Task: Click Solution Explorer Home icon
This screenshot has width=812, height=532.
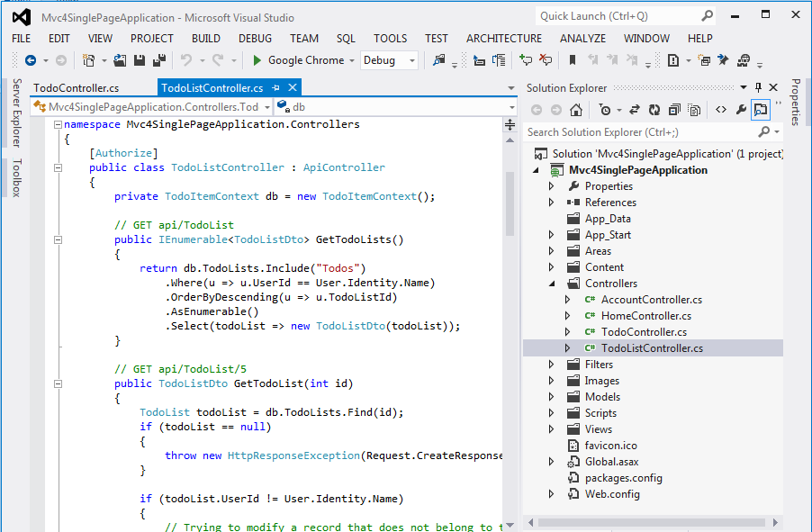Action: click(576, 110)
